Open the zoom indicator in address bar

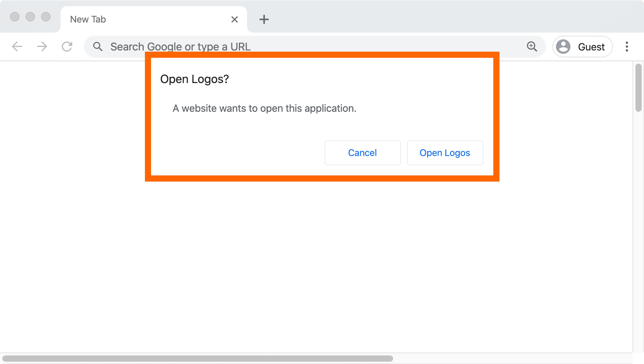coord(532,47)
